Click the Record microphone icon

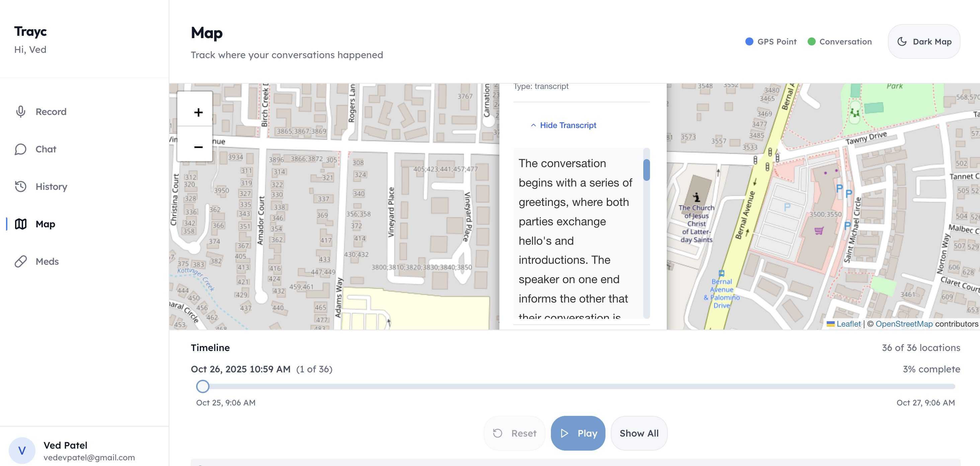coord(20,111)
